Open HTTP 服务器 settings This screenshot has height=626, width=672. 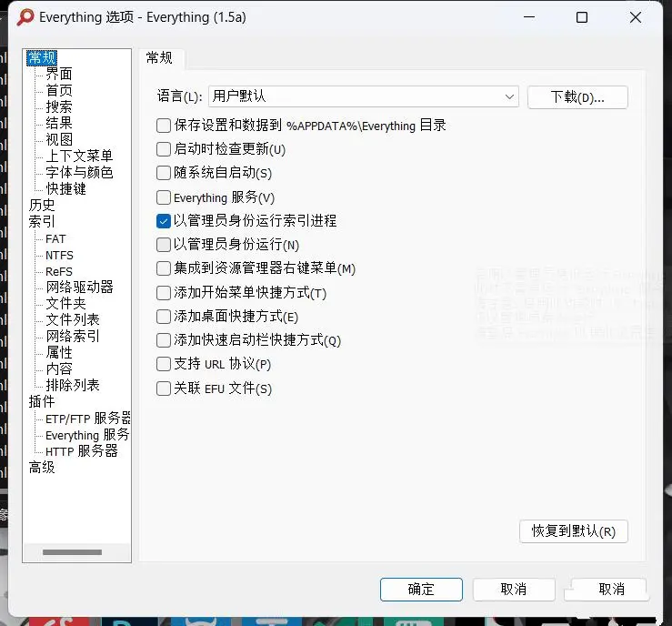(82, 450)
